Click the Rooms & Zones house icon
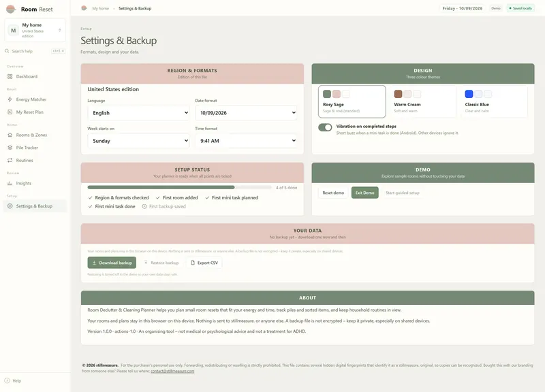Viewport: 545px width, 392px height. click(x=10, y=135)
